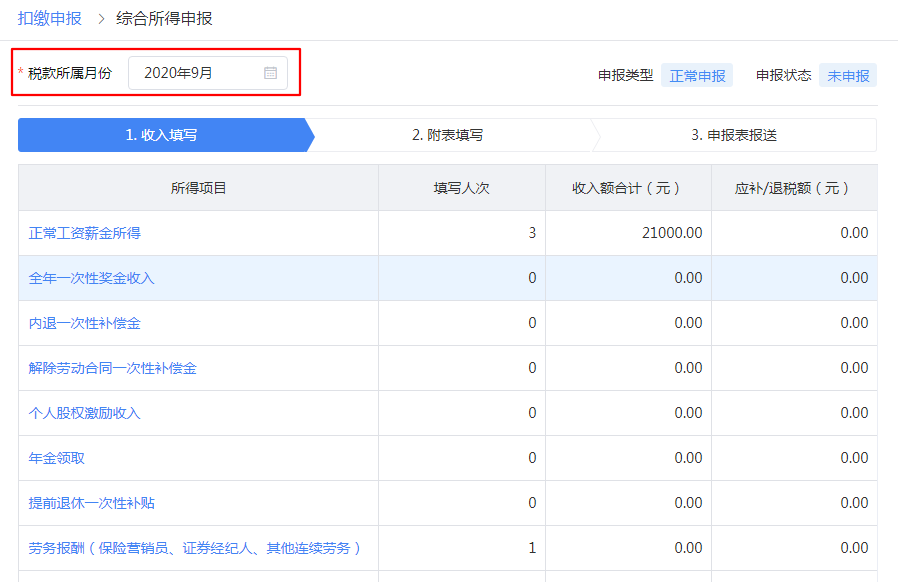Image resolution: width=898 pixels, height=582 pixels.
Task: Click the 收入额合计（元） column header
Action: pos(627,188)
